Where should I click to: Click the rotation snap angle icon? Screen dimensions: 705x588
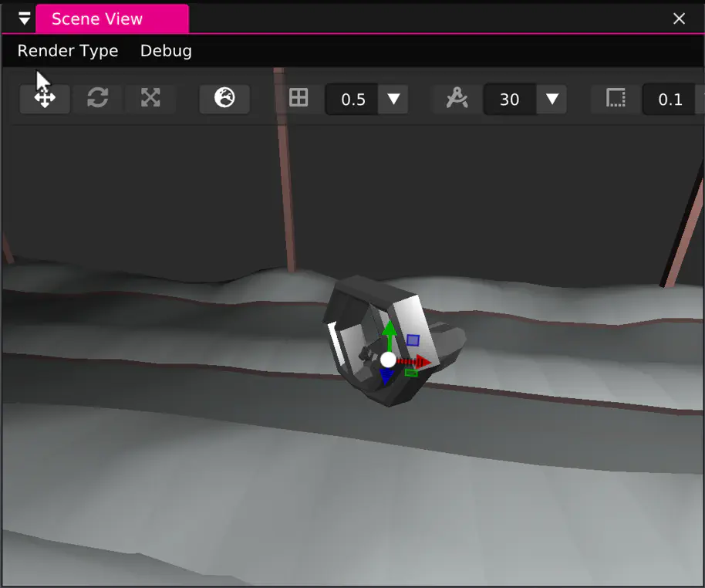(456, 99)
